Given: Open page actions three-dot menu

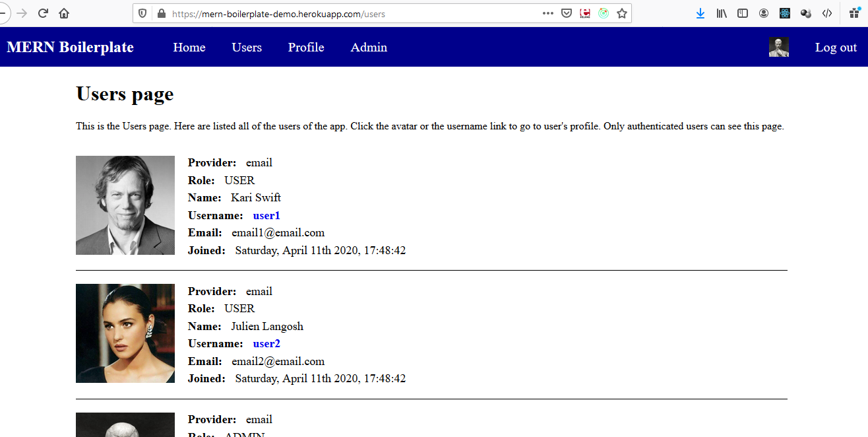Looking at the screenshot, I should click(547, 13).
